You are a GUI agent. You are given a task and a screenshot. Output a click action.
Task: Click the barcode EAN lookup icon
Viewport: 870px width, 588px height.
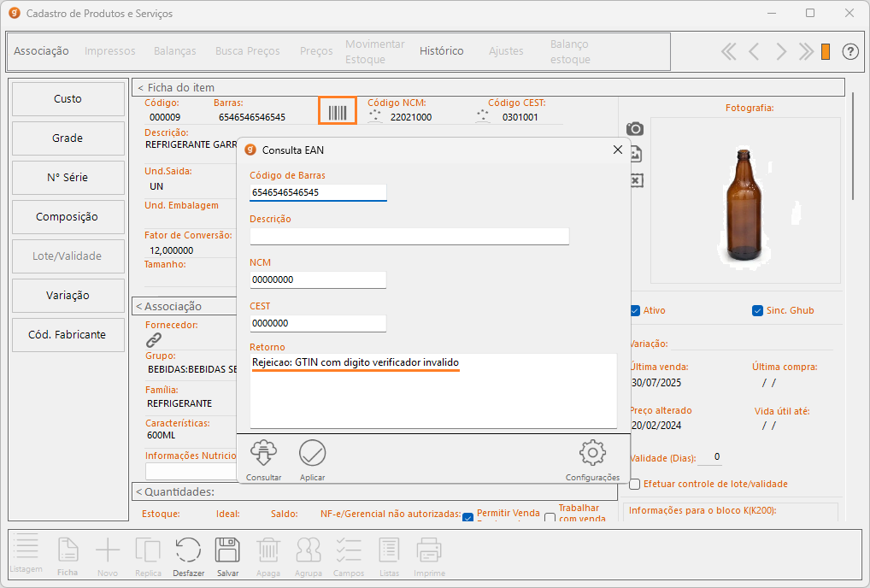coord(338,112)
